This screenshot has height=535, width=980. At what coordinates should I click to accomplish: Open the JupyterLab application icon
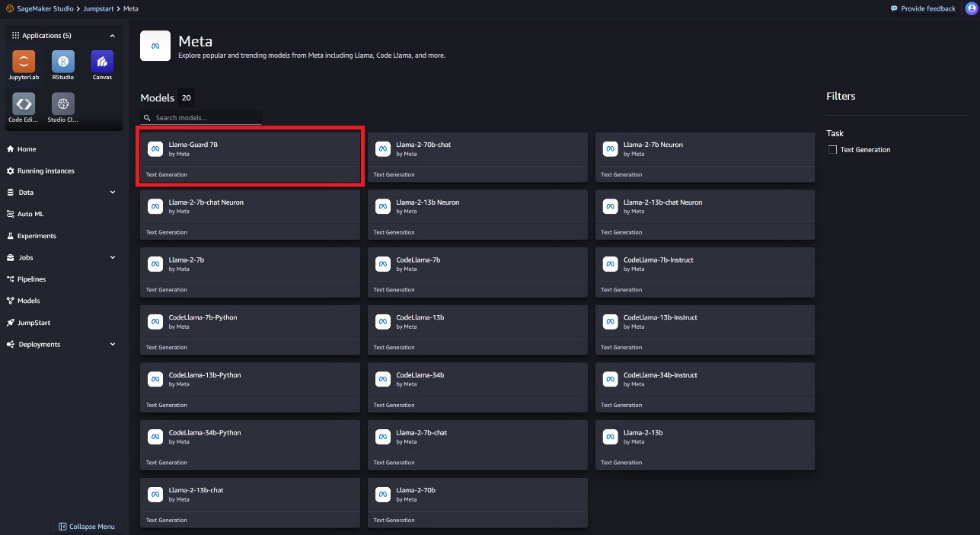(24, 62)
